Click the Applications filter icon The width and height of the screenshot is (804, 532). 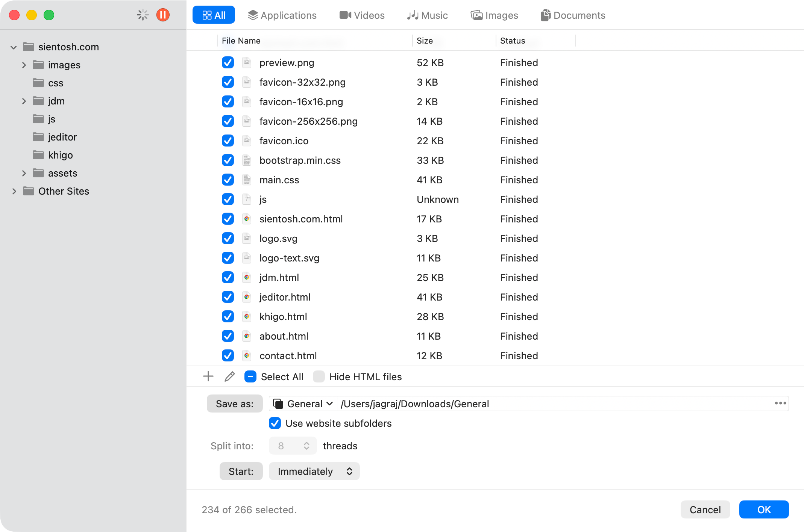coord(252,15)
